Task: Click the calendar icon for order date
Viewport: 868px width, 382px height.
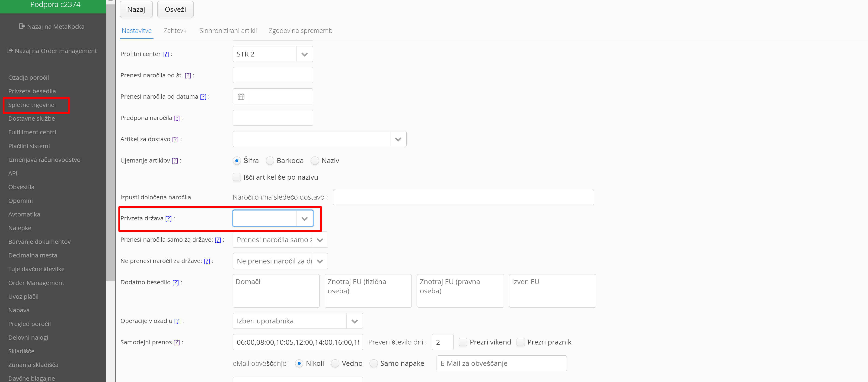Action: pos(241,97)
